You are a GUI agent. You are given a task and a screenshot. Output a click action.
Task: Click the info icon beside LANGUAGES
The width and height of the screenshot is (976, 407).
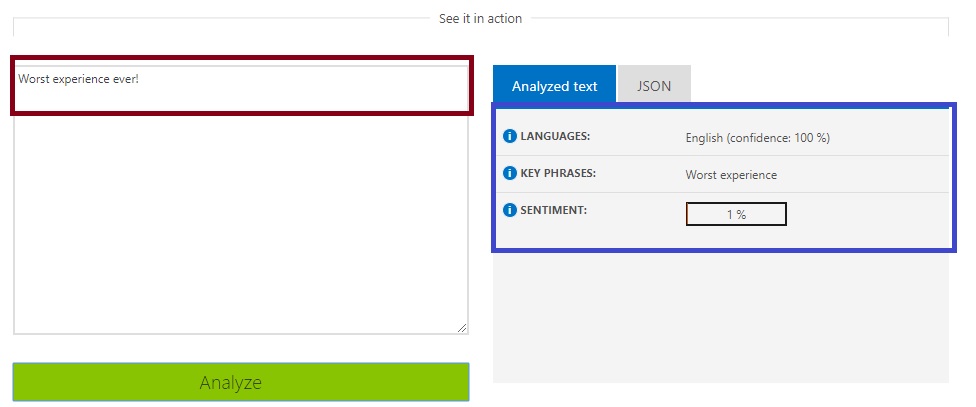510,136
